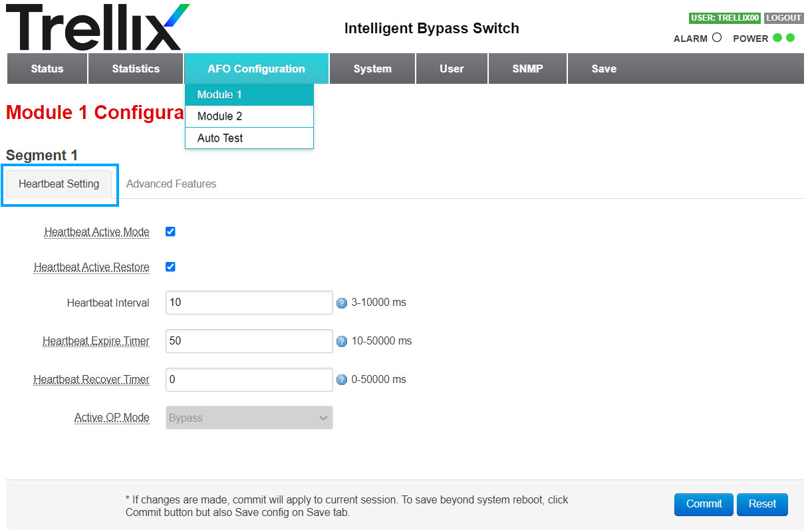
Task: Click the 3-10000 ms range text
Action: pyautogui.click(x=378, y=303)
